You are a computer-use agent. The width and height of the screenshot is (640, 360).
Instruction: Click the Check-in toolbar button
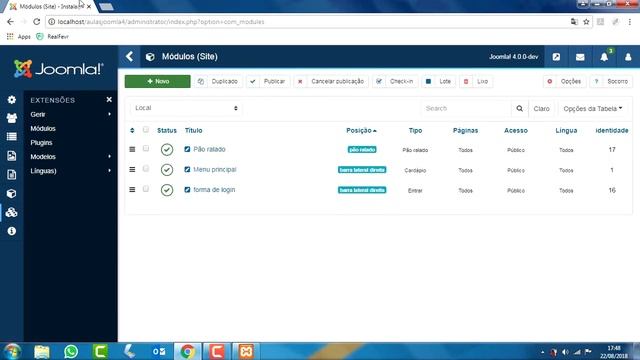tap(395, 81)
